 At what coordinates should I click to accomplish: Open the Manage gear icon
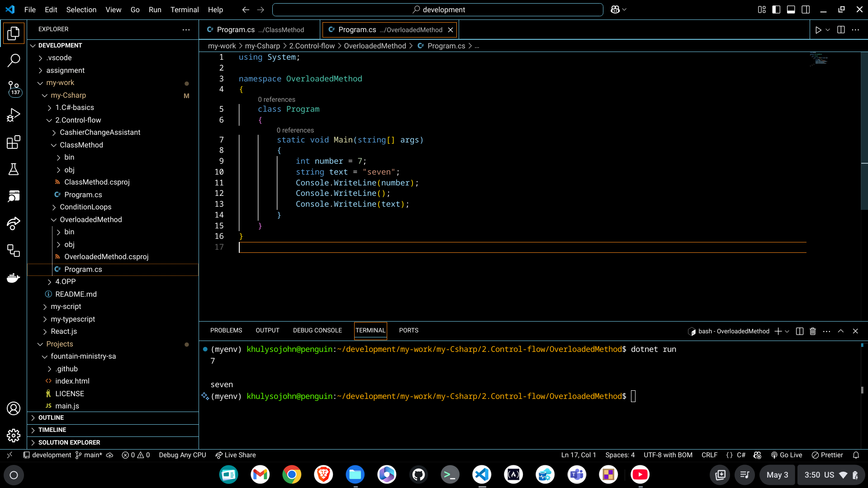click(x=14, y=436)
